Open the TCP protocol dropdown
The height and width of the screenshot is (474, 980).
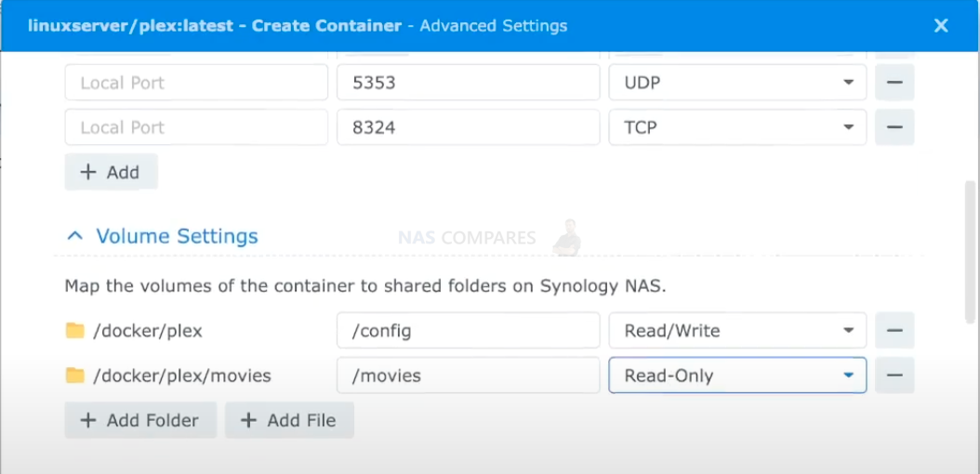click(737, 127)
